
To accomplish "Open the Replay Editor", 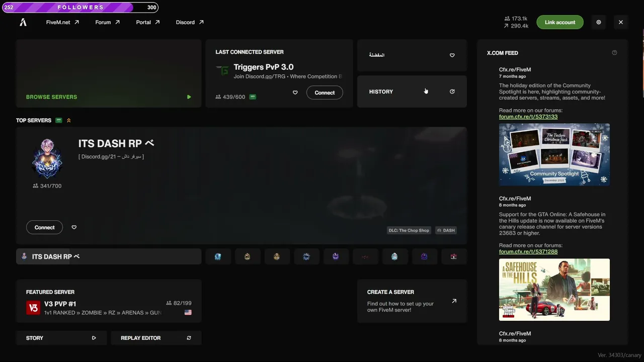I will point(156,338).
